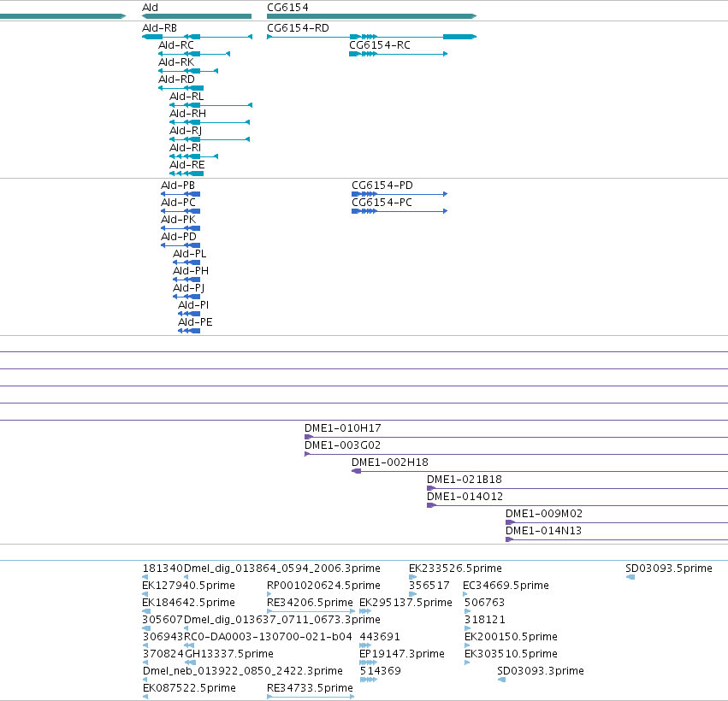
Task: Click the teal CG6154 gene span bar
Action: pyautogui.click(x=372, y=17)
